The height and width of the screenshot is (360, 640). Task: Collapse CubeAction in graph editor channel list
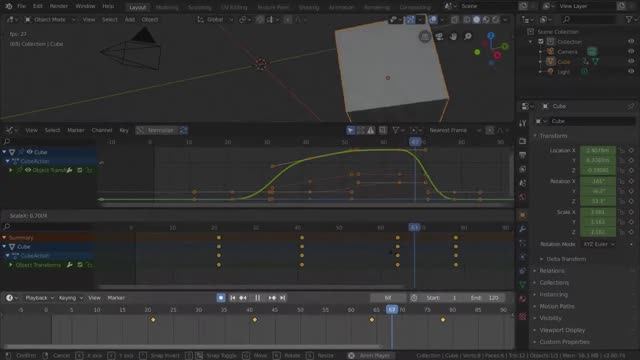(7, 161)
